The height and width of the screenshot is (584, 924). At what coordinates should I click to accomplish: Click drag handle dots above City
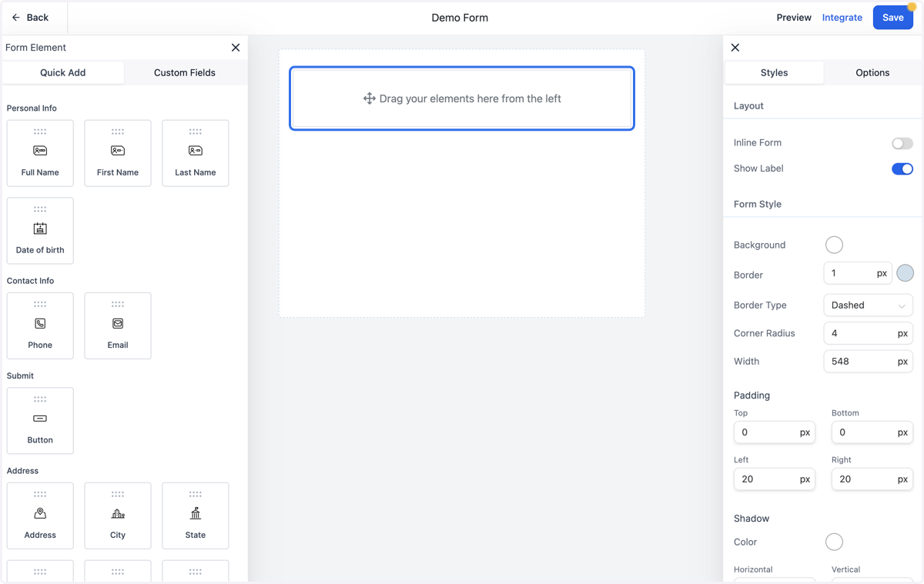(x=118, y=494)
